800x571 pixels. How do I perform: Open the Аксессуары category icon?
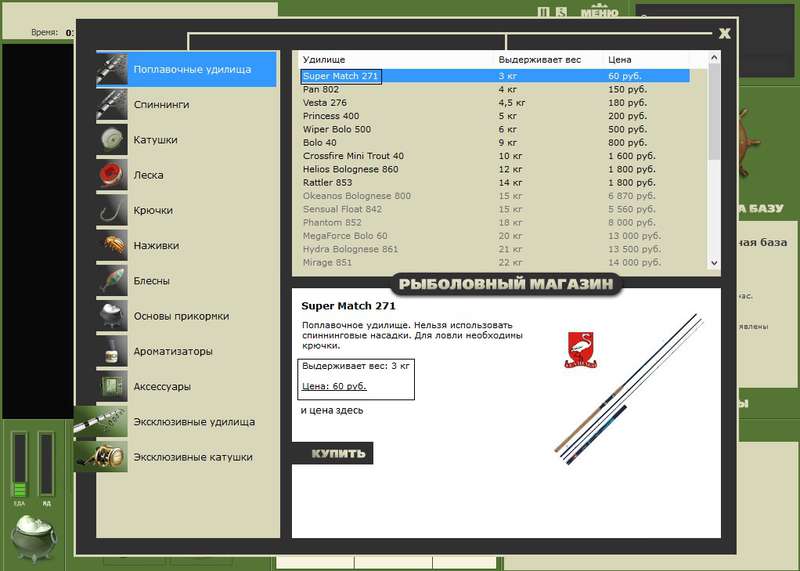112,386
